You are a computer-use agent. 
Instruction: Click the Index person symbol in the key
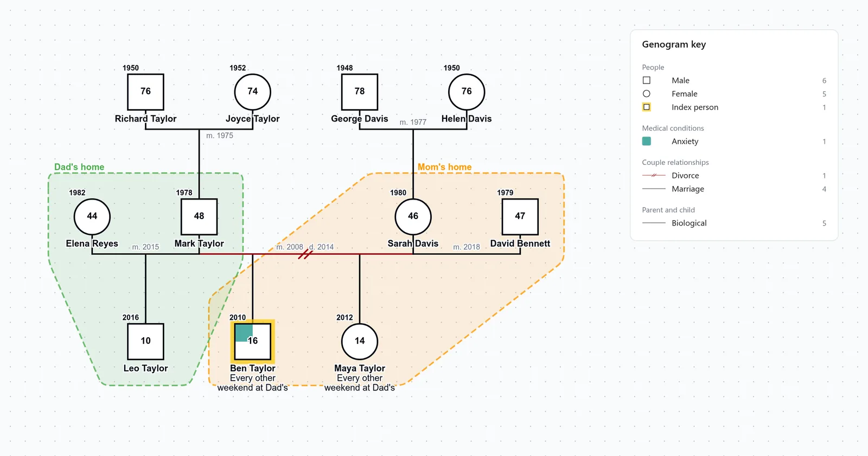coord(647,107)
